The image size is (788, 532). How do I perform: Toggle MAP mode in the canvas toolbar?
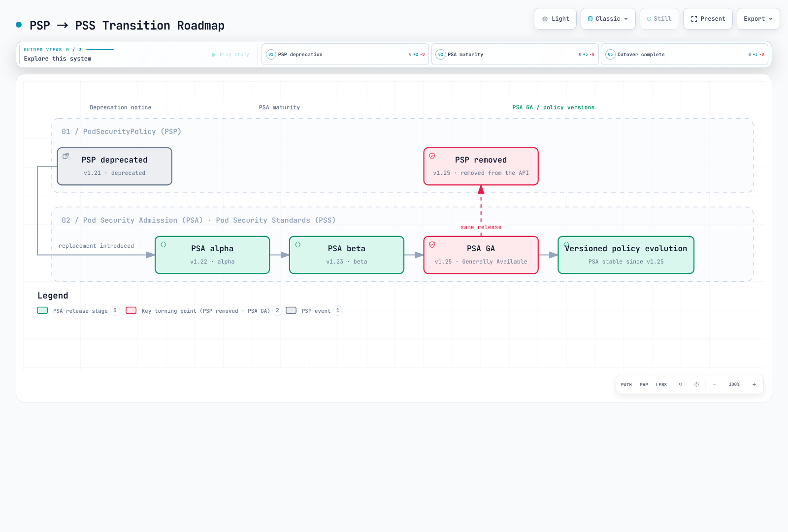(644, 385)
